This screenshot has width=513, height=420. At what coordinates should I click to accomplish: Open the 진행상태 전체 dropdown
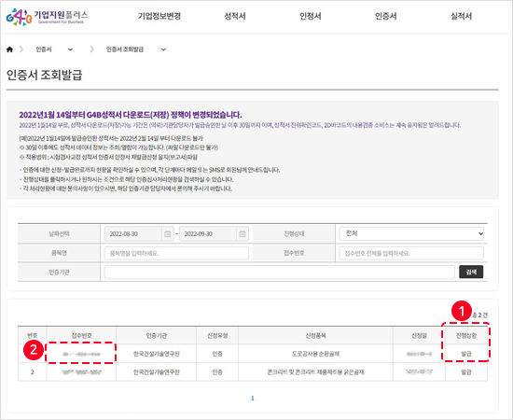tap(411, 233)
